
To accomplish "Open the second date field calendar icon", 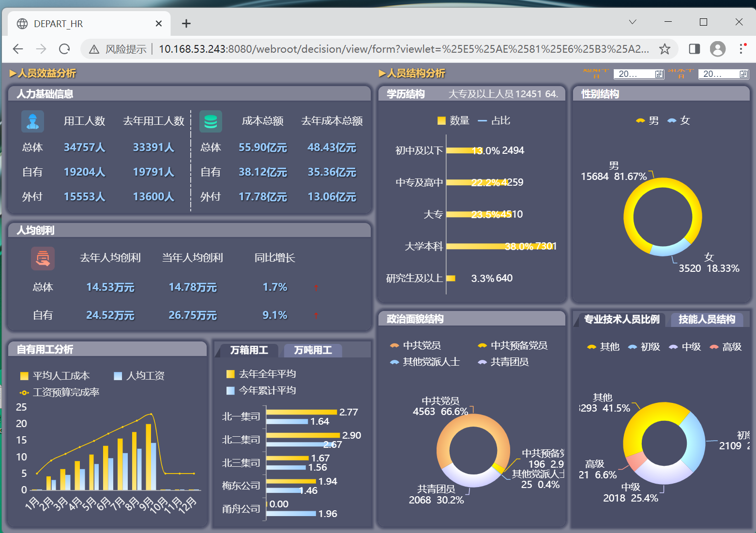I will click(x=743, y=74).
